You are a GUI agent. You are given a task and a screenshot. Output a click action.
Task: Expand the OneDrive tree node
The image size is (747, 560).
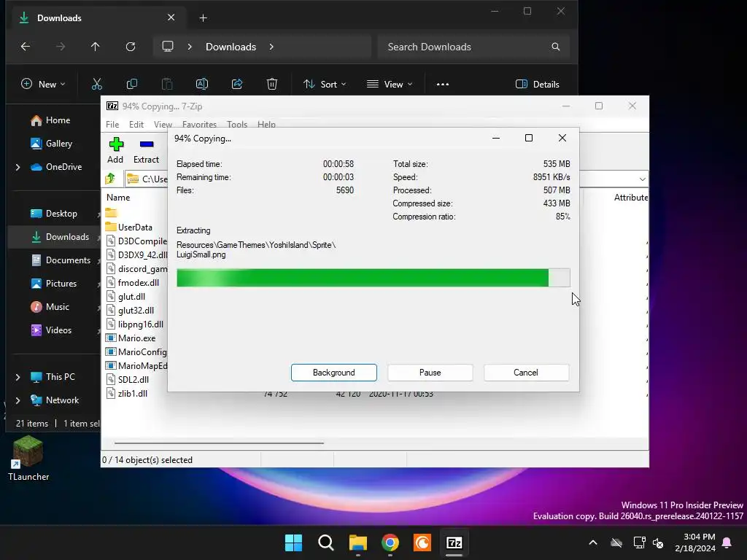pyautogui.click(x=18, y=167)
